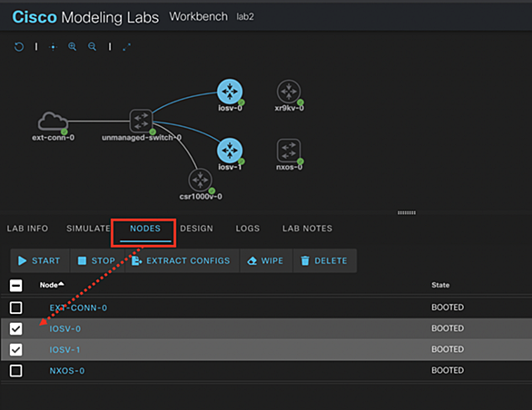Image resolution: width=532 pixels, height=410 pixels.
Task: Uncheck the IOSV-0 checkbox
Action: point(16,328)
